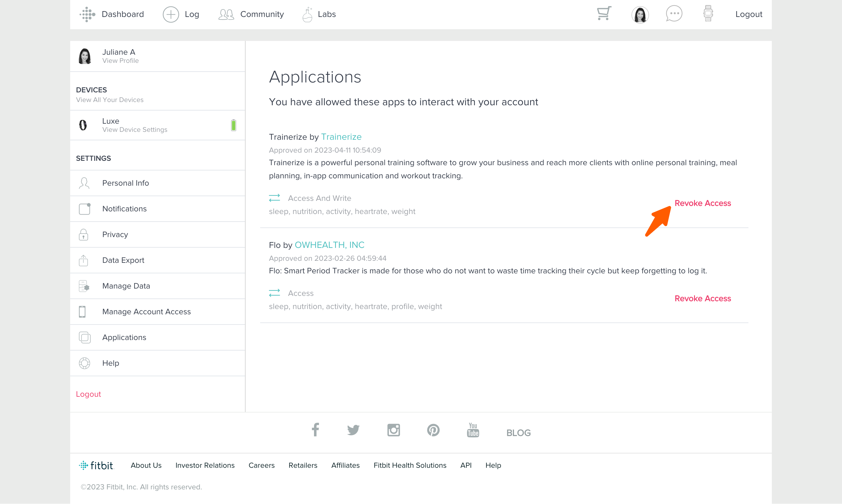This screenshot has width=842, height=504.
Task: Open the BLOG link
Action: 518,433
